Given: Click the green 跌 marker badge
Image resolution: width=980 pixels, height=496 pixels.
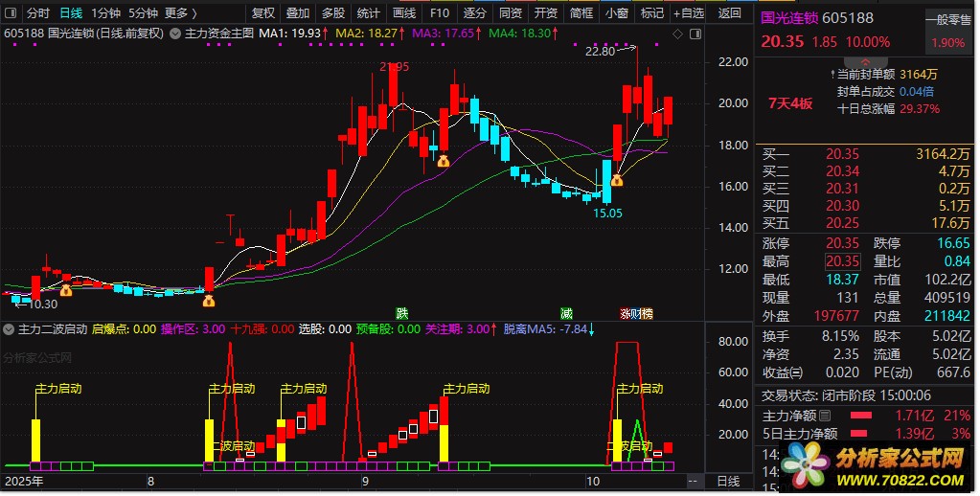Looking at the screenshot, I should coord(402,313).
